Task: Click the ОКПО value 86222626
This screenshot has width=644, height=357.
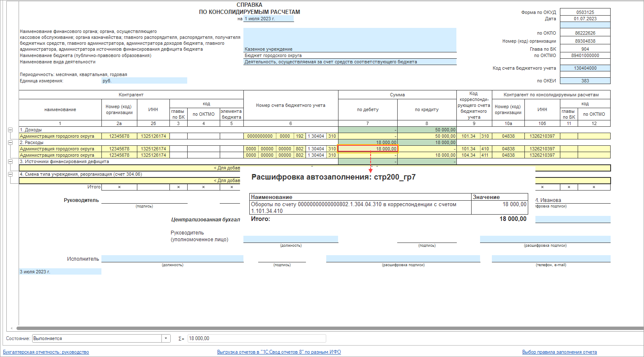Action: [x=585, y=33]
